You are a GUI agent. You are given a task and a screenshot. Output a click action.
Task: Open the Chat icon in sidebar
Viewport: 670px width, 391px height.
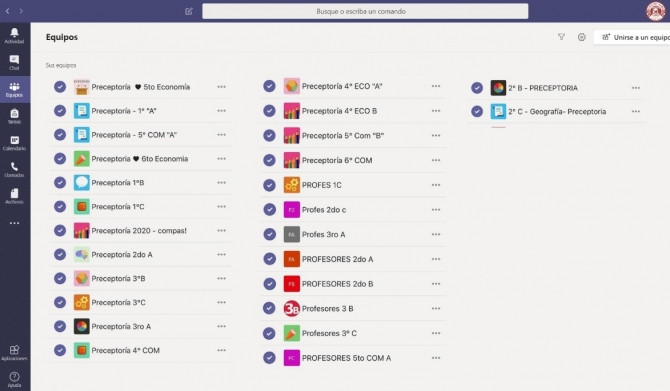(15, 62)
